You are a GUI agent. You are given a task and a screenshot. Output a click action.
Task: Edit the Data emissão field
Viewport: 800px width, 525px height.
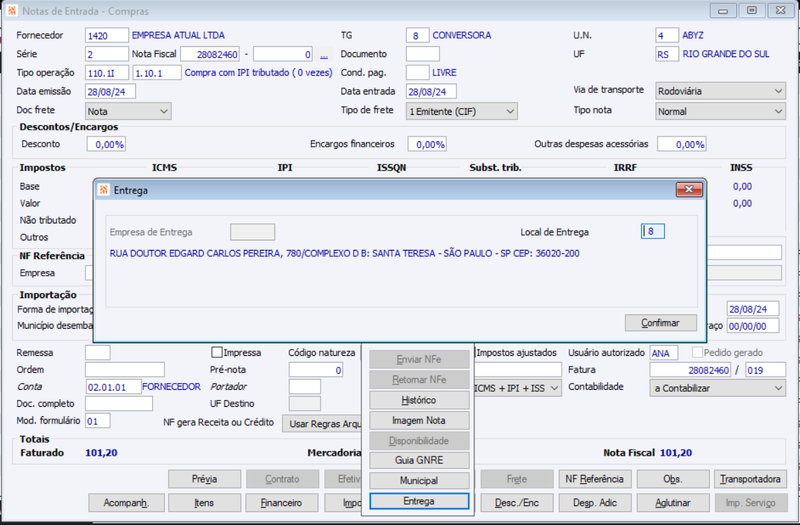110,91
